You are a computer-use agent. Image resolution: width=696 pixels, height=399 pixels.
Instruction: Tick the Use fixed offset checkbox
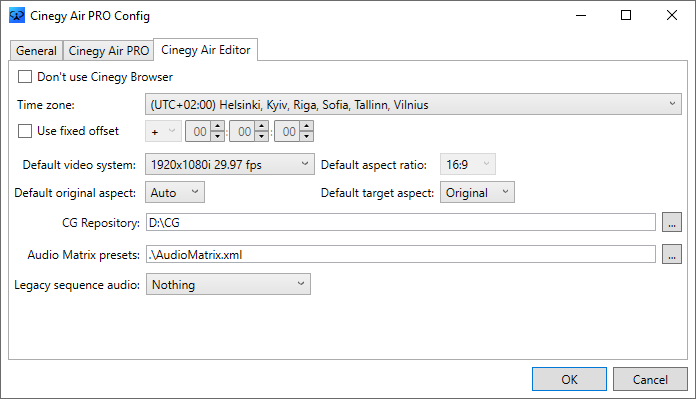(25, 131)
